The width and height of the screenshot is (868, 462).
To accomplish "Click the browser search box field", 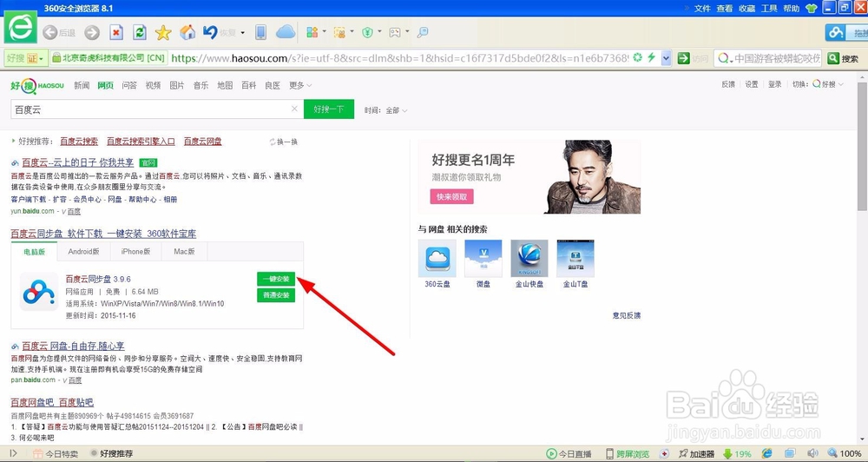I will [x=768, y=58].
